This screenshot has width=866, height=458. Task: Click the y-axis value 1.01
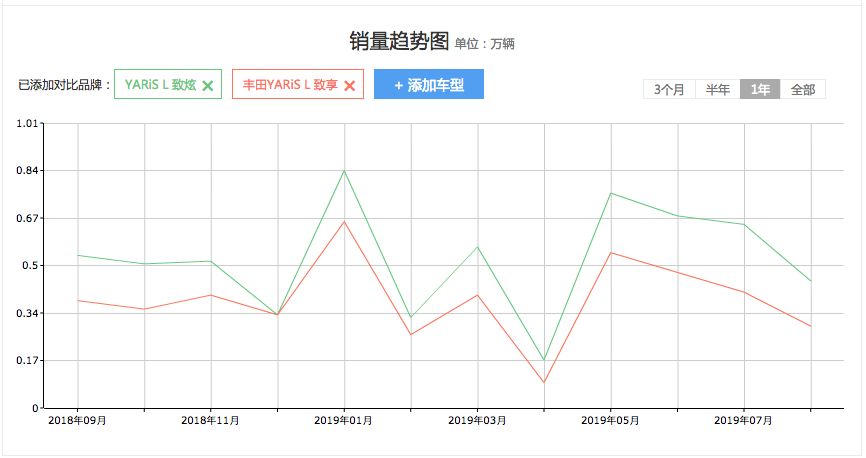click(27, 123)
